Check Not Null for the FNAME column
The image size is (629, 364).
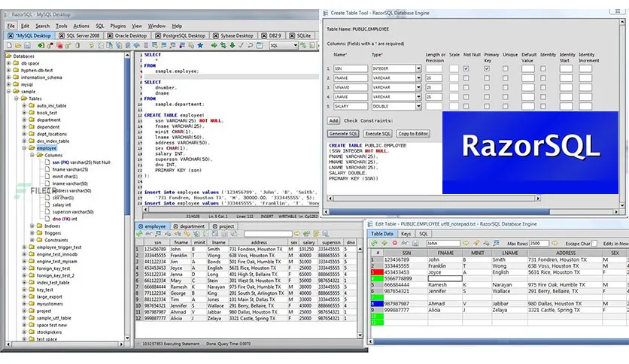click(466, 77)
